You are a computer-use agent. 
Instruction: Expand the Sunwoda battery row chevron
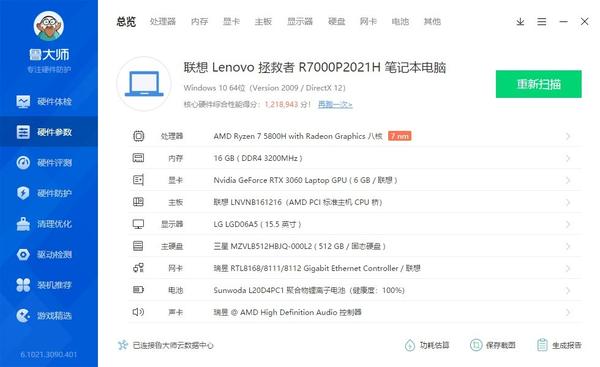pos(568,290)
